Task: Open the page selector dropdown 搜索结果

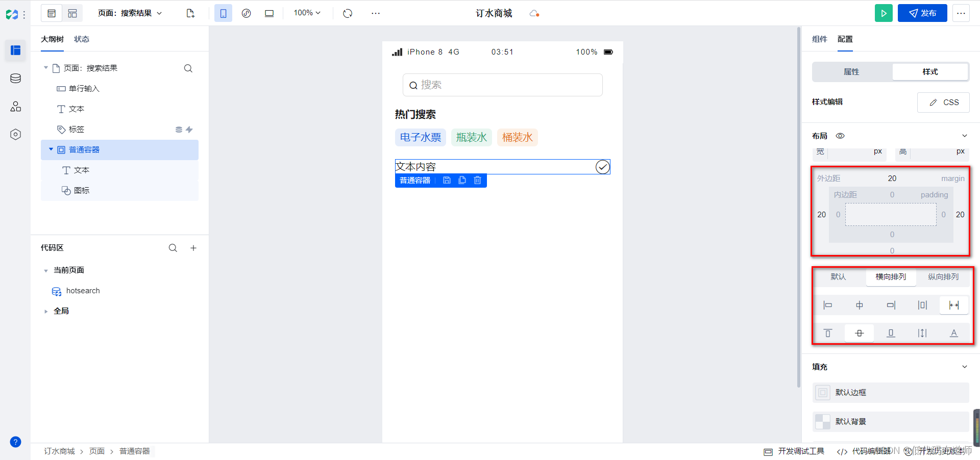Action: click(130, 13)
